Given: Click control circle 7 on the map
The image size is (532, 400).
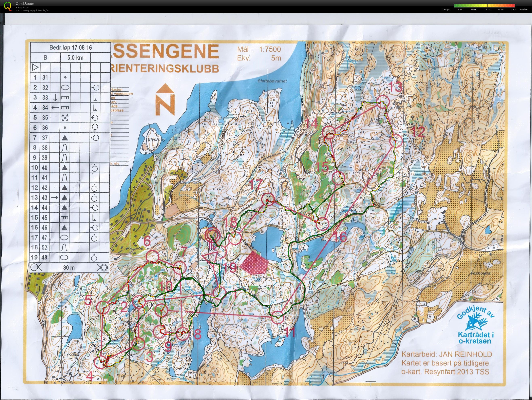Looking at the screenshot, I should coord(180,267).
